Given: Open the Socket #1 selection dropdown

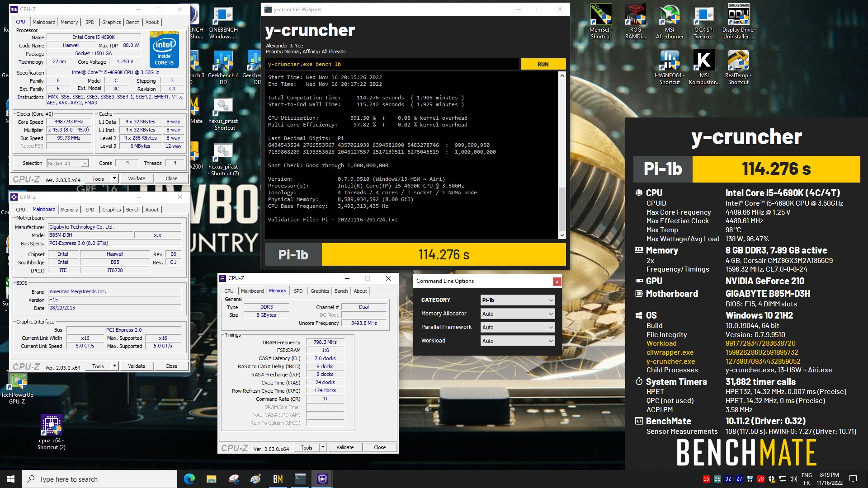Looking at the screenshot, I should coord(67,163).
